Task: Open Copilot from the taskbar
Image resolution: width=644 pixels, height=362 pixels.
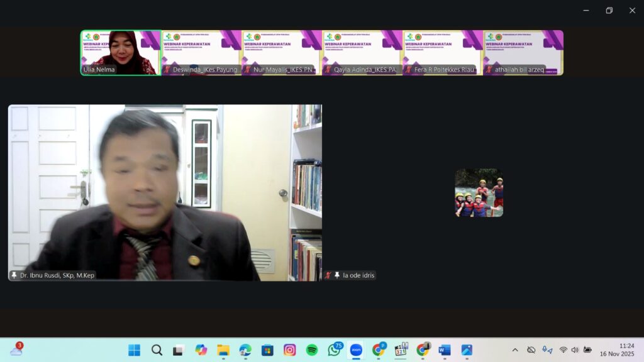Action: click(x=201, y=350)
